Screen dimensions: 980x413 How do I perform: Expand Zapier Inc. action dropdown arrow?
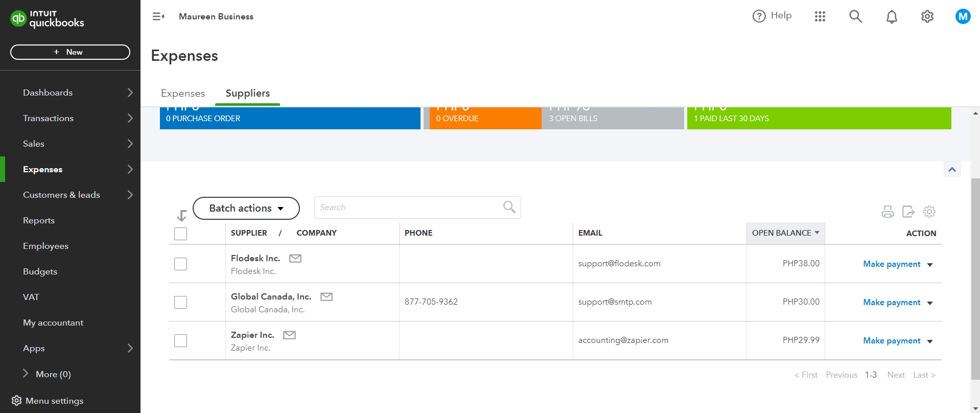tap(930, 341)
